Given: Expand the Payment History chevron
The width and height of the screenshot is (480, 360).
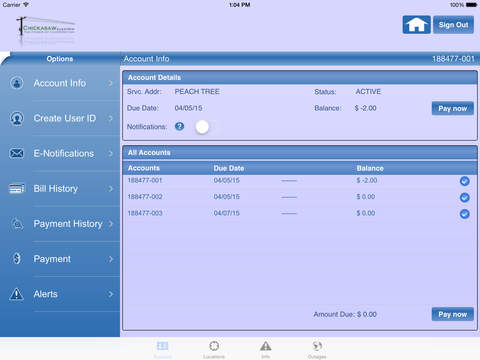Looking at the screenshot, I should (x=111, y=224).
